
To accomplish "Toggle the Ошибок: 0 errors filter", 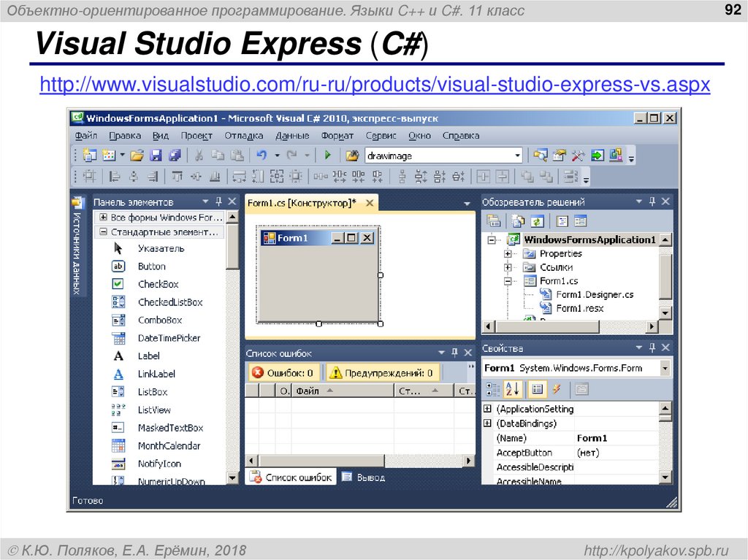I will click(284, 373).
